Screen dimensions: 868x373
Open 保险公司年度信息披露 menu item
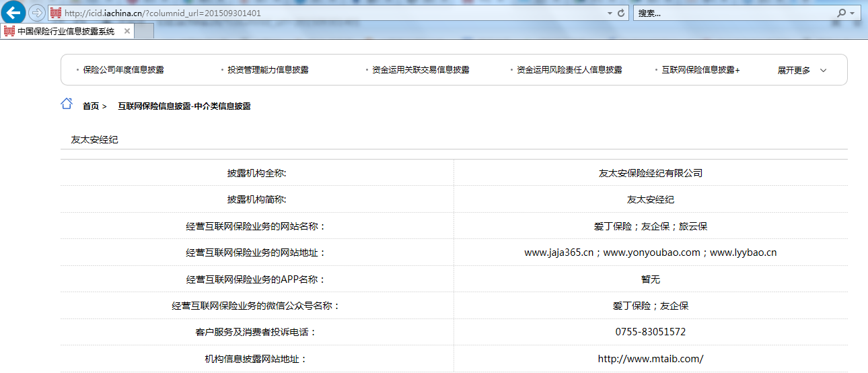coord(123,70)
